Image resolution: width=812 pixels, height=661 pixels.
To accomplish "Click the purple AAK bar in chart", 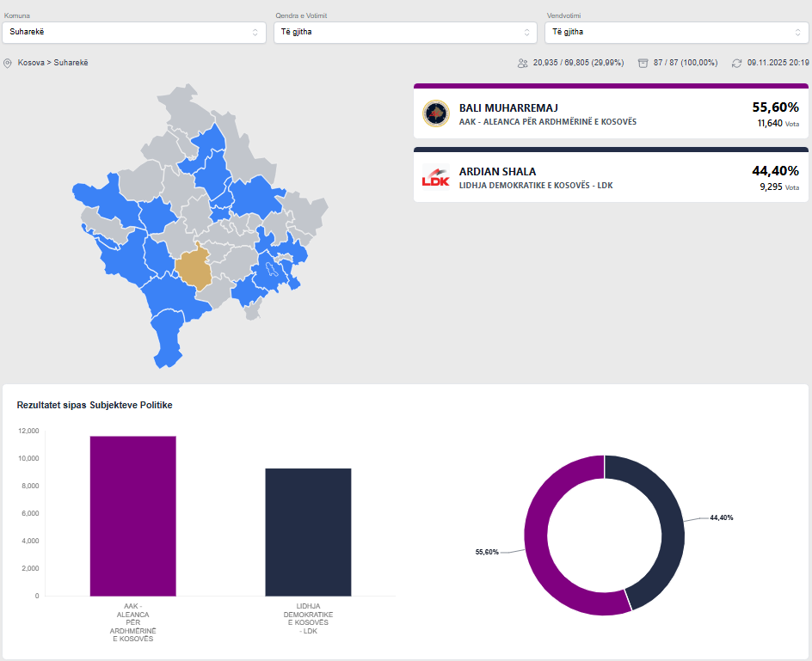I will pos(133,516).
